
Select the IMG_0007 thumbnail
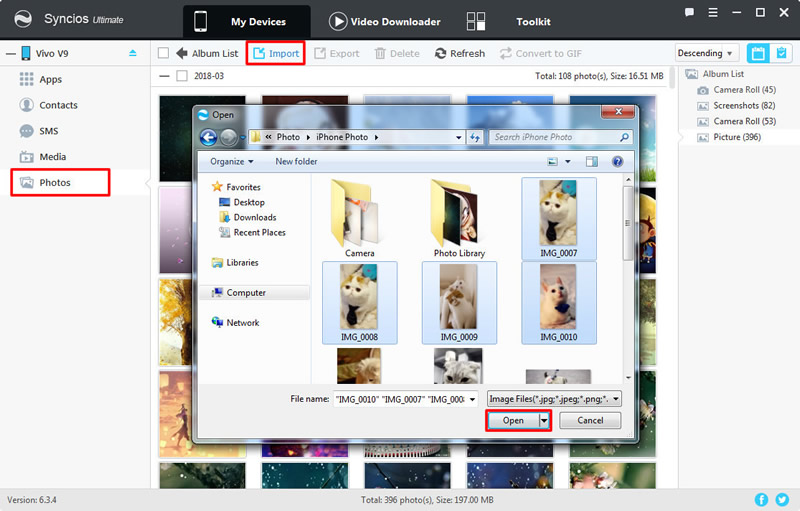559,219
